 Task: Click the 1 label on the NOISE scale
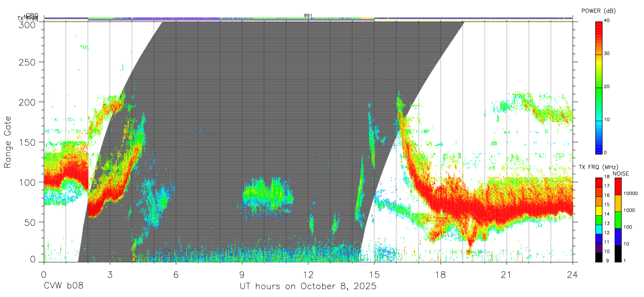click(x=625, y=261)
